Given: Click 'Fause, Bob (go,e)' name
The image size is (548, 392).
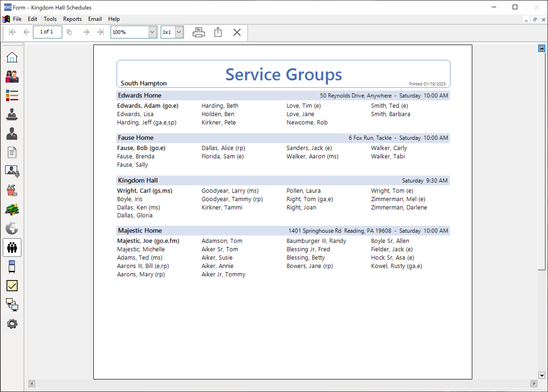Looking at the screenshot, I should point(141,148).
